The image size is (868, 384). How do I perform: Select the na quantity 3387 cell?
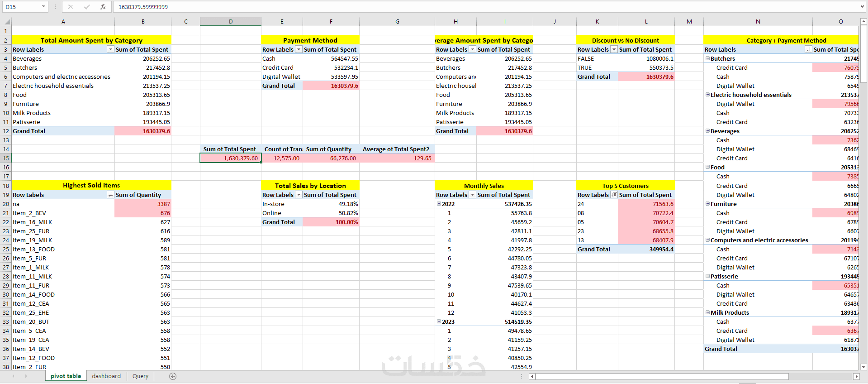(143, 204)
